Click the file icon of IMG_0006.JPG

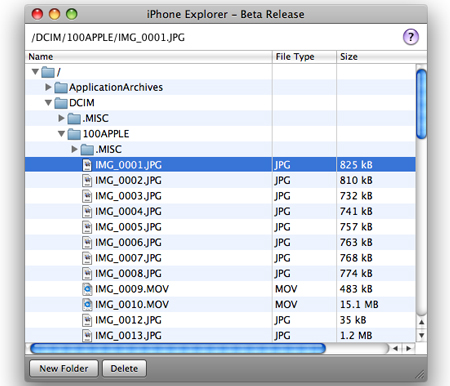(x=87, y=242)
